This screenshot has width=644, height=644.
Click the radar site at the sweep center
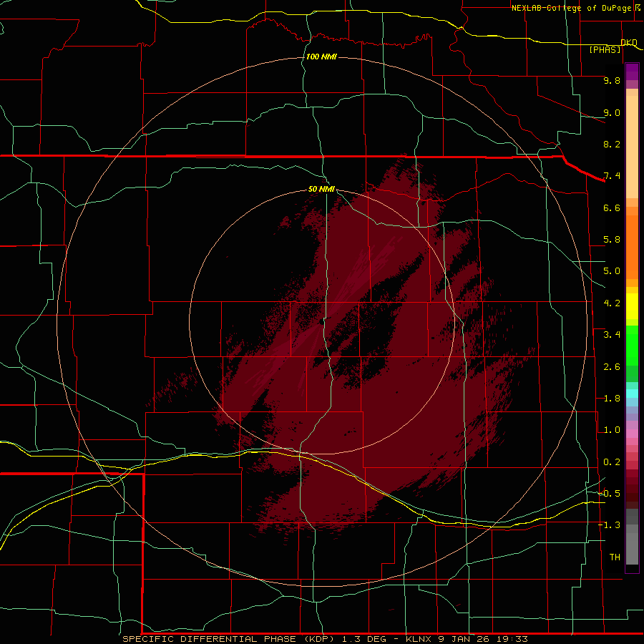click(x=322, y=323)
